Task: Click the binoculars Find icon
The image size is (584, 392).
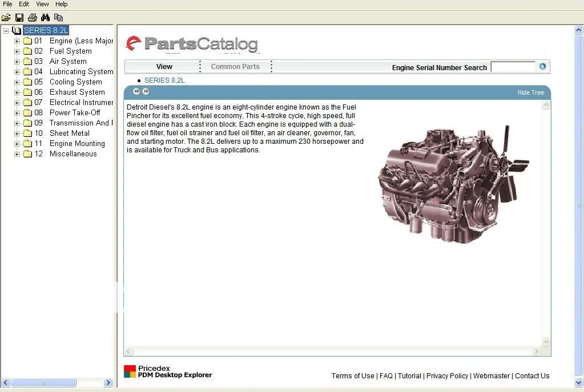Action: [x=46, y=18]
